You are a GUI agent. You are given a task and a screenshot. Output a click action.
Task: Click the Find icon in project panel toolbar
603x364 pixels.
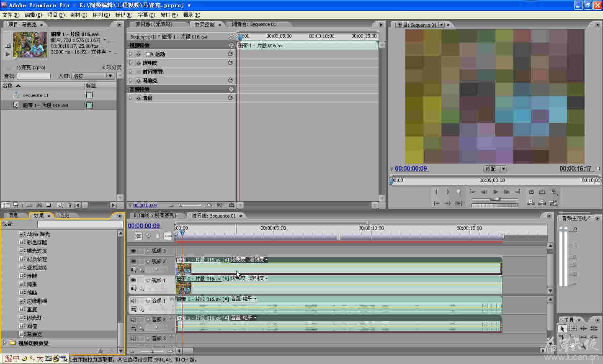point(39,205)
